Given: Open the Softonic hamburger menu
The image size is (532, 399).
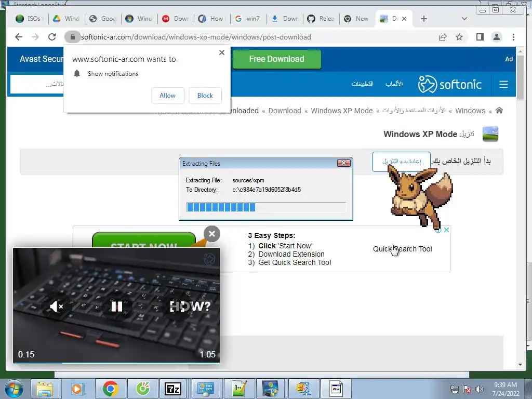Looking at the screenshot, I should [503, 84].
